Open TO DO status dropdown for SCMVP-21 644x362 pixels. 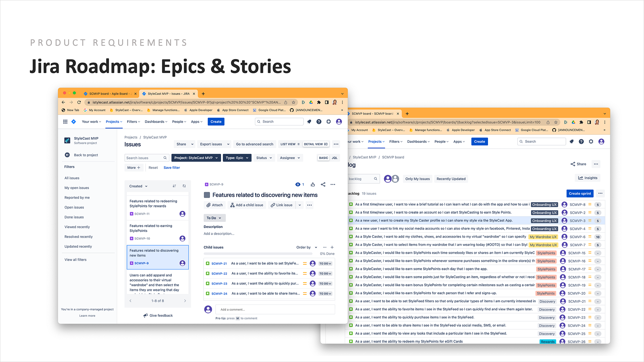[x=325, y=263]
